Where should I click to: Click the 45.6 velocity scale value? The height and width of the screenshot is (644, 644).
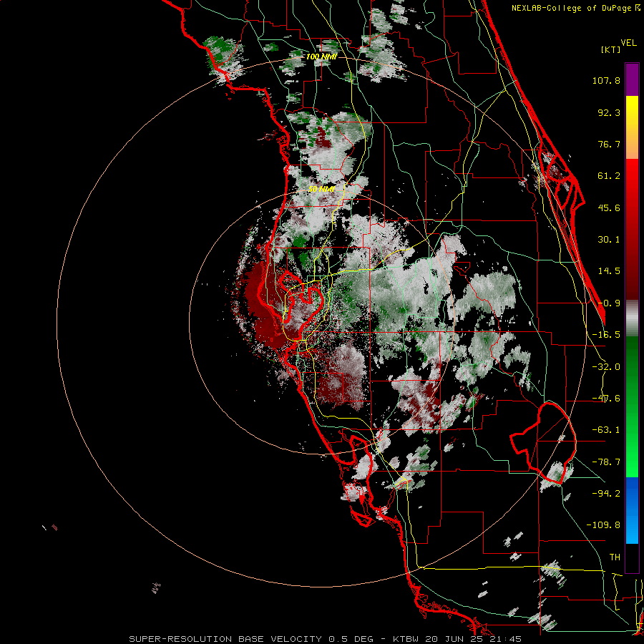click(609, 208)
